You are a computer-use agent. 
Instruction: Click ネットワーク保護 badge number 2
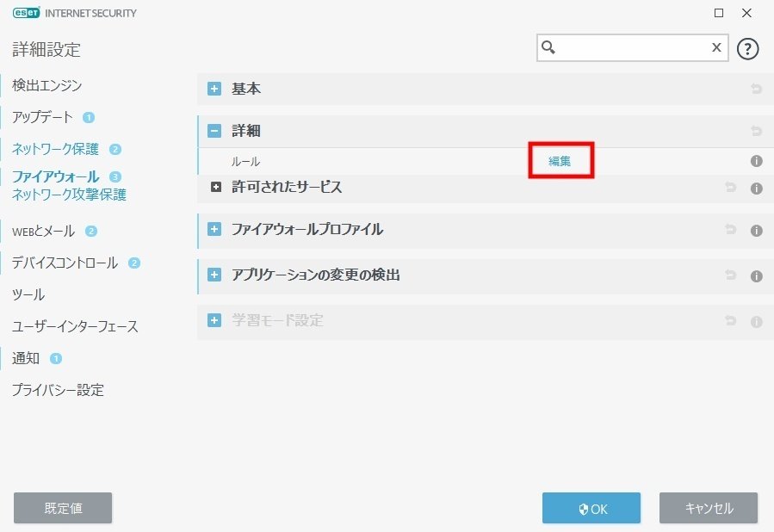115,149
